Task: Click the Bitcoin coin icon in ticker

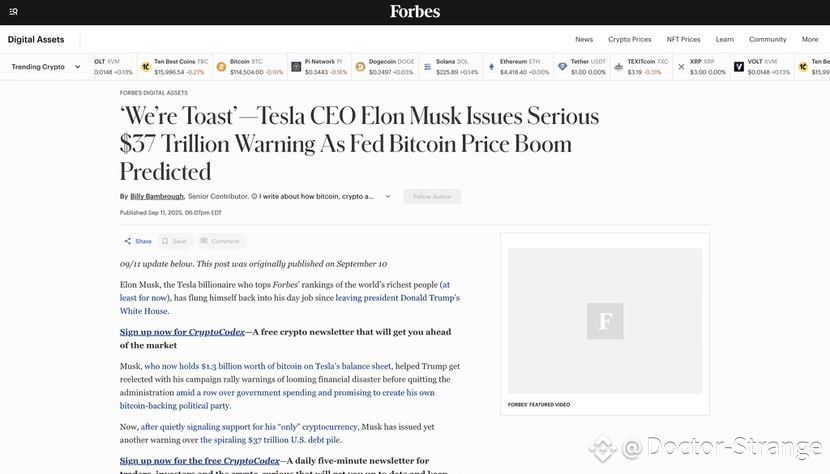Action: pos(221,67)
